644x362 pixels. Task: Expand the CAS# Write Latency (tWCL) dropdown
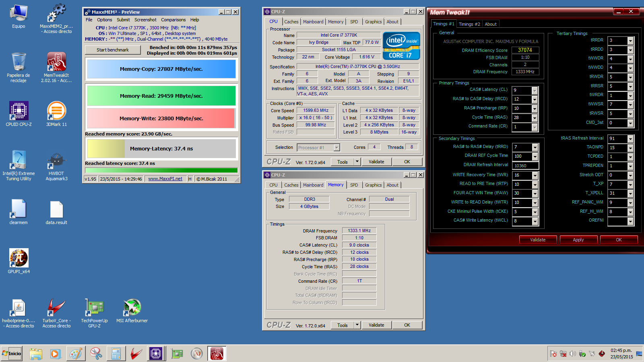[x=535, y=221]
